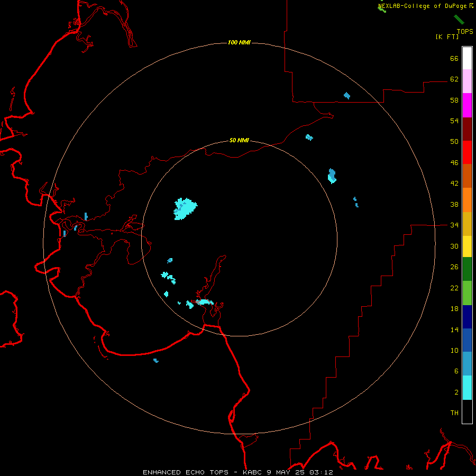This screenshot has height=476, width=476.
Task: Click the 62 legend value
Action: click(x=454, y=79)
